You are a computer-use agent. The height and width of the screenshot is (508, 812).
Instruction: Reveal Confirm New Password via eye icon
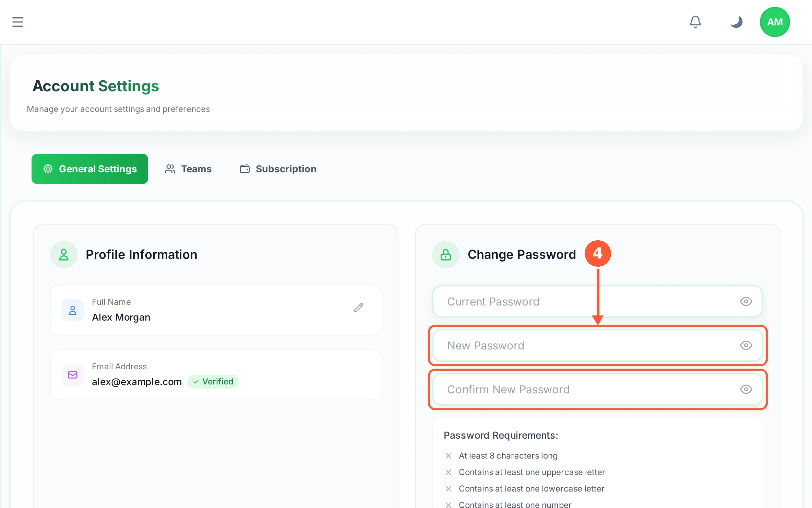(x=746, y=389)
